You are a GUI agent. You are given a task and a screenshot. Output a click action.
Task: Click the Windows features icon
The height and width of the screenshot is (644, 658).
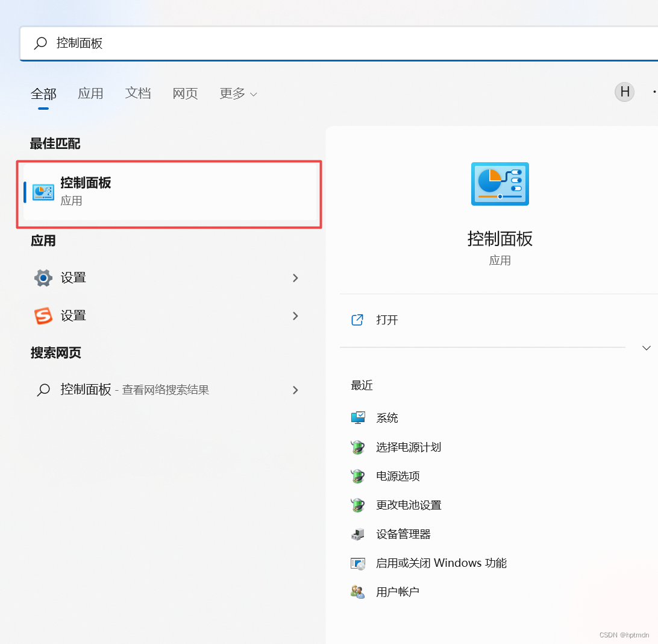(358, 563)
